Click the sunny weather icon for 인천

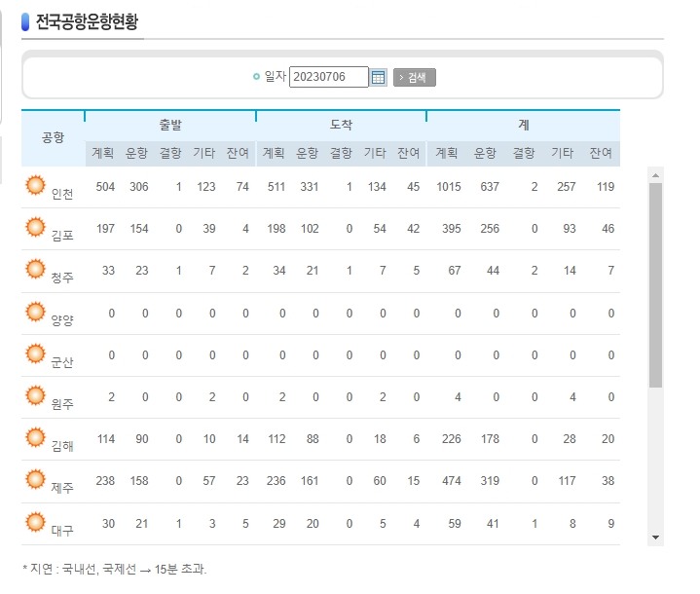[35, 185]
